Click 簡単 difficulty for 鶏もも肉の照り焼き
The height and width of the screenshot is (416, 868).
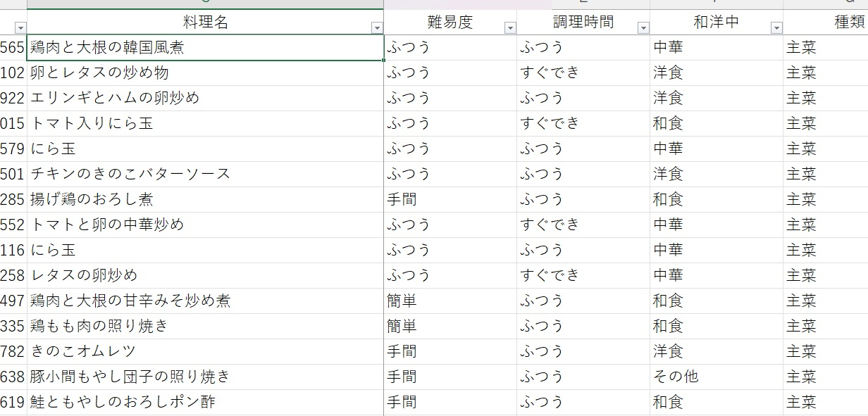(450, 327)
